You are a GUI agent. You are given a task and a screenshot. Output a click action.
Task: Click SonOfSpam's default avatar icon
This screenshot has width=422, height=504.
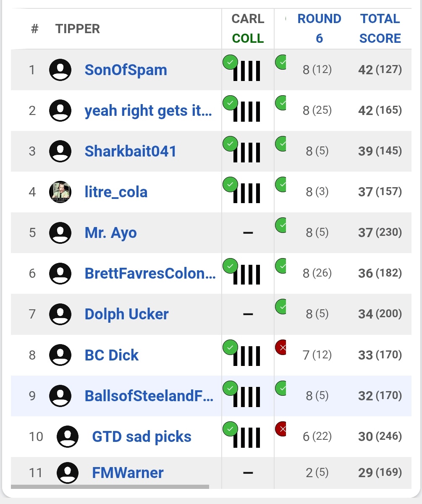click(x=60, y=70)
